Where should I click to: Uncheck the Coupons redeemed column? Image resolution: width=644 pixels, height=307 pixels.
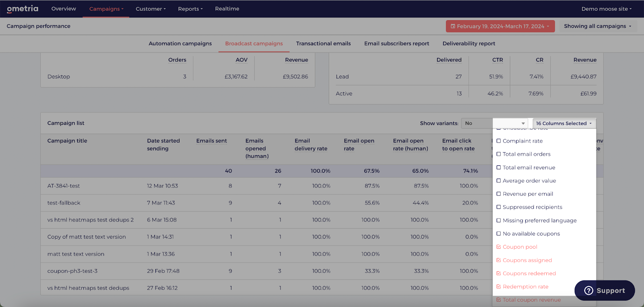499,274
